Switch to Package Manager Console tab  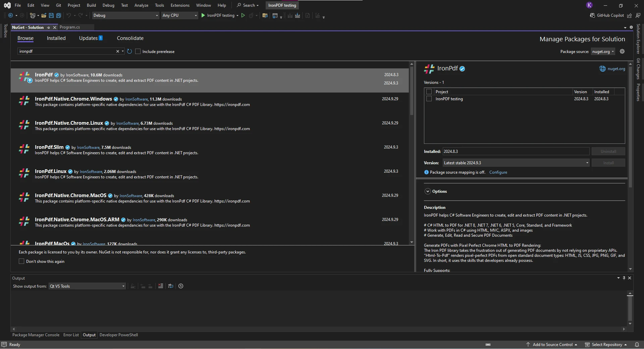coord(36,335)
